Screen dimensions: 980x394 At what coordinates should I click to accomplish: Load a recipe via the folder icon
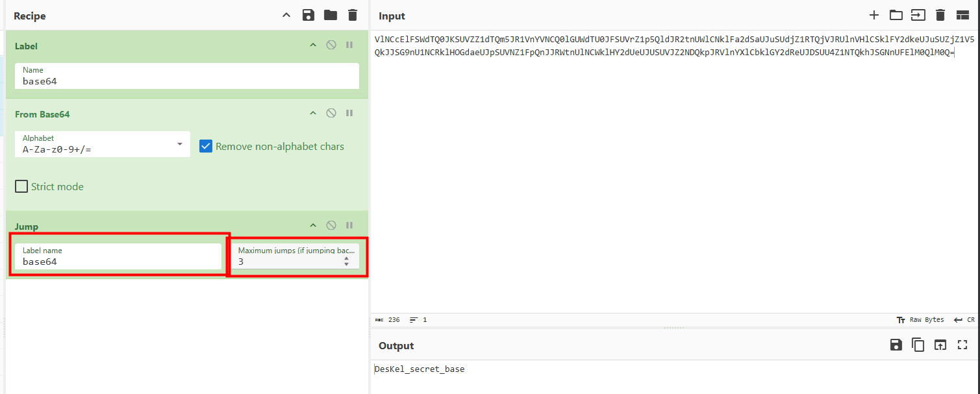click(331, 16)
